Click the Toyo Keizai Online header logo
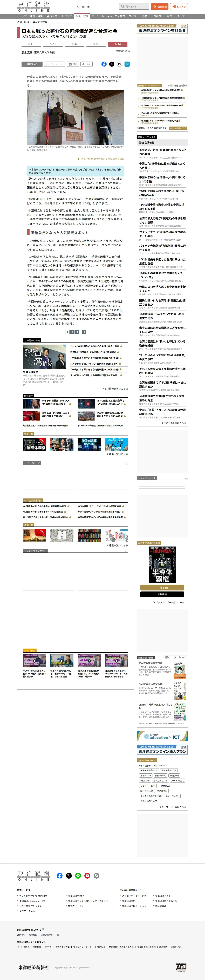 coord(33,6)
